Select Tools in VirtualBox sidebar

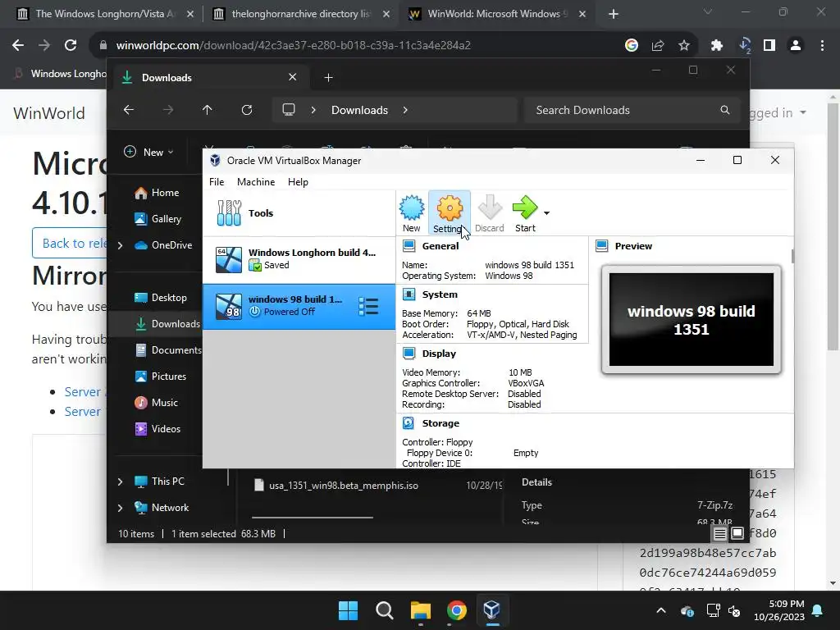(x=299, y=213)
